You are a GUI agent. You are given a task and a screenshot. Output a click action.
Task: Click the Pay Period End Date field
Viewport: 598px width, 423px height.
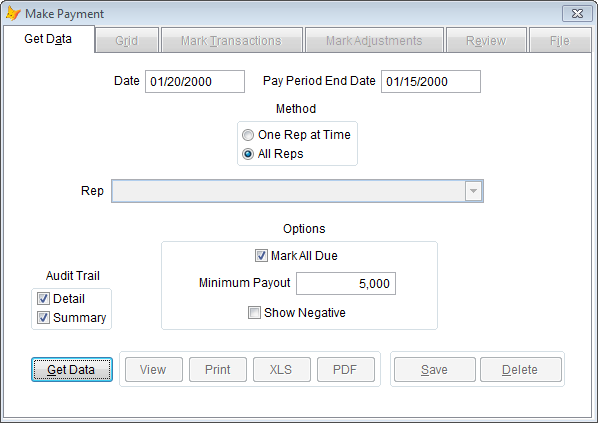pos(431,81)
